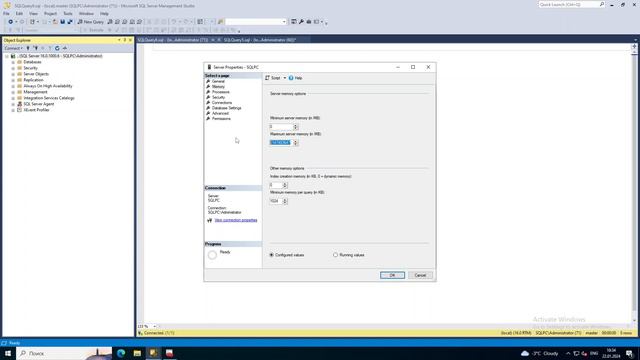The image size is (640, 360).
Task: Collapse the SQL Server root node
Action: pos(7,56)
